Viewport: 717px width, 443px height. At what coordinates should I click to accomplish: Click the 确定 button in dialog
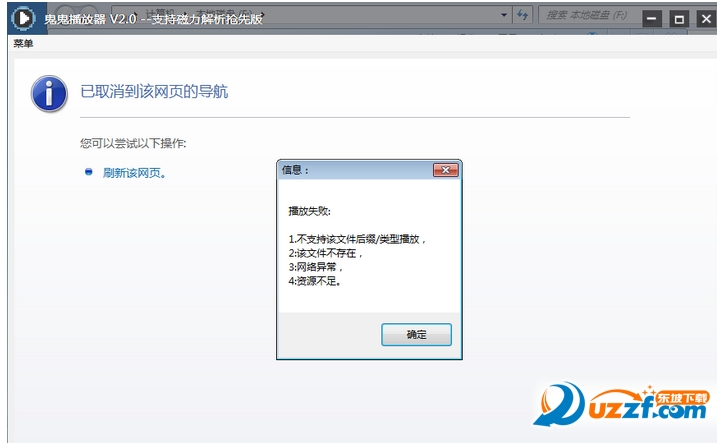[416, 335]
